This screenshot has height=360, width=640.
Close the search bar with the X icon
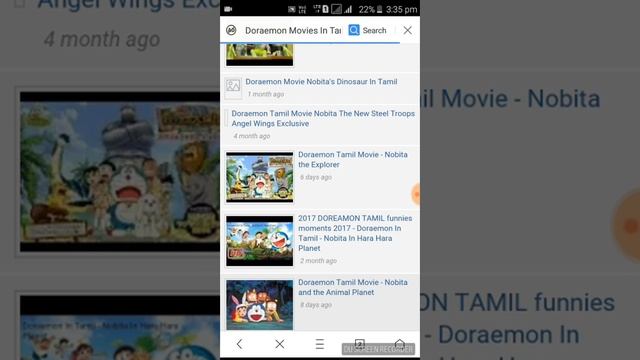point(407,30)
